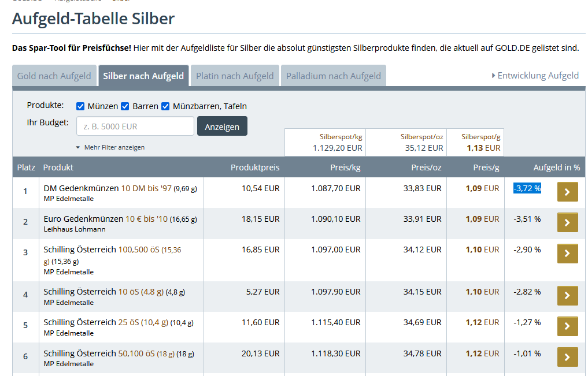Click MP Edelmetalle under DM Gedenkmünzen
Viewport: 588px width, 376px height.
pyautogui.click(x=69, y=199)
